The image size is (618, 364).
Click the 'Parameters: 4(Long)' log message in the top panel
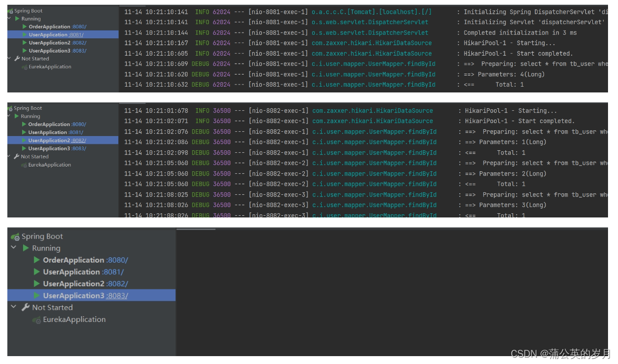[511, 74]
